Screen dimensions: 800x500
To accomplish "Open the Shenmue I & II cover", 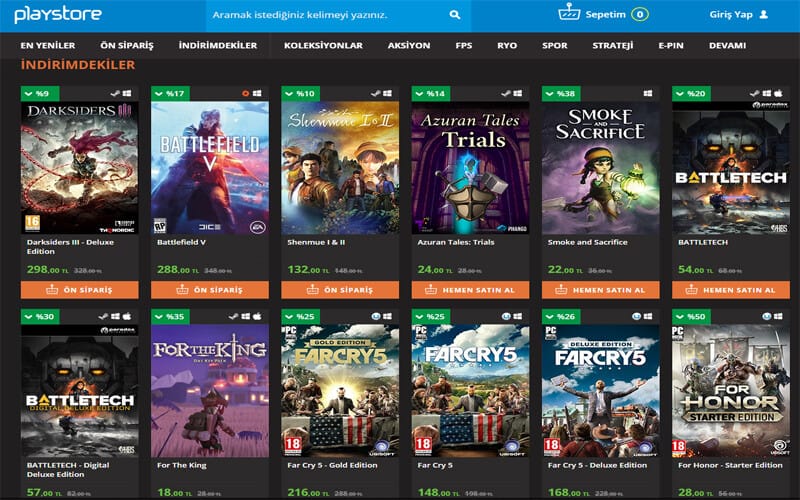I will coord(340,168).
